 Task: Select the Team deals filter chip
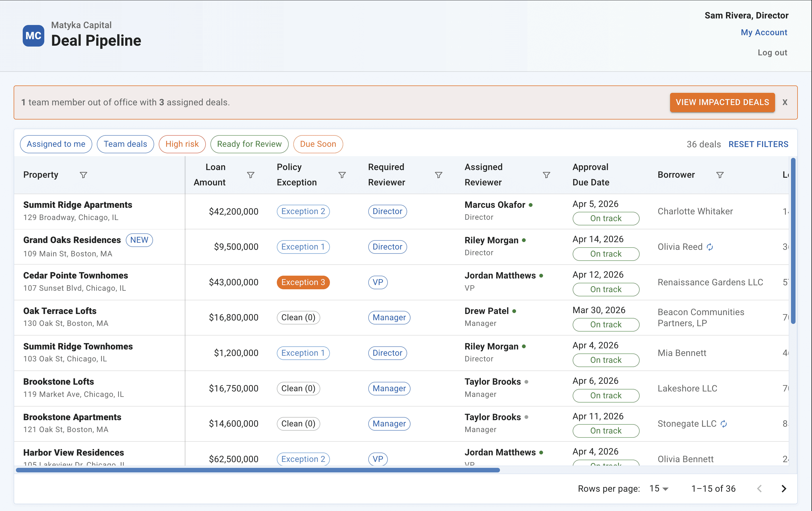pos(125,144)
